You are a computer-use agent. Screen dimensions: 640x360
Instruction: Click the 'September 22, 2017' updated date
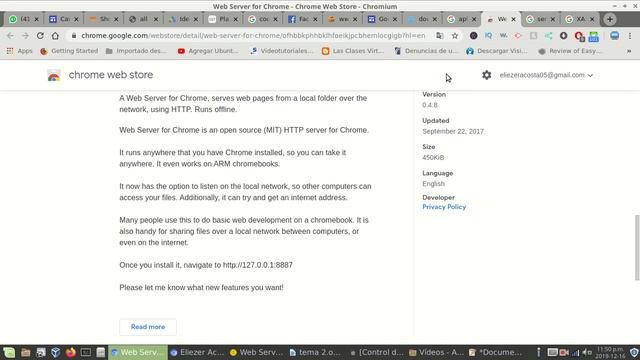click(453, 131)
